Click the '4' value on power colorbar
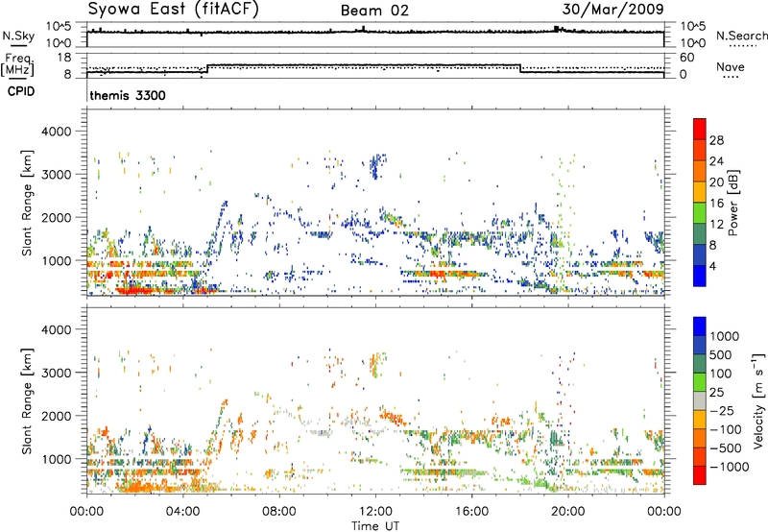The width and height of the screenshot is (768, 532). click(x=713, y=267)
